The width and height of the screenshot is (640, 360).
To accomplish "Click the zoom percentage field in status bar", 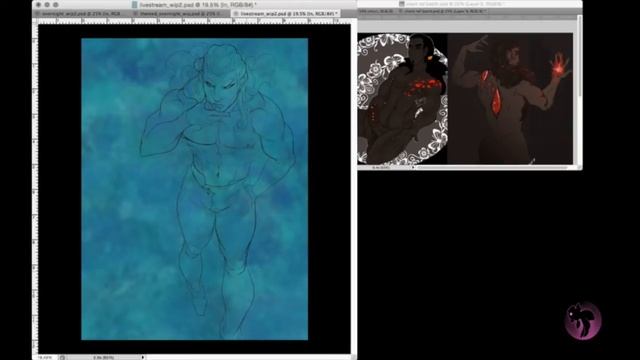I will [x=45, y=358].
